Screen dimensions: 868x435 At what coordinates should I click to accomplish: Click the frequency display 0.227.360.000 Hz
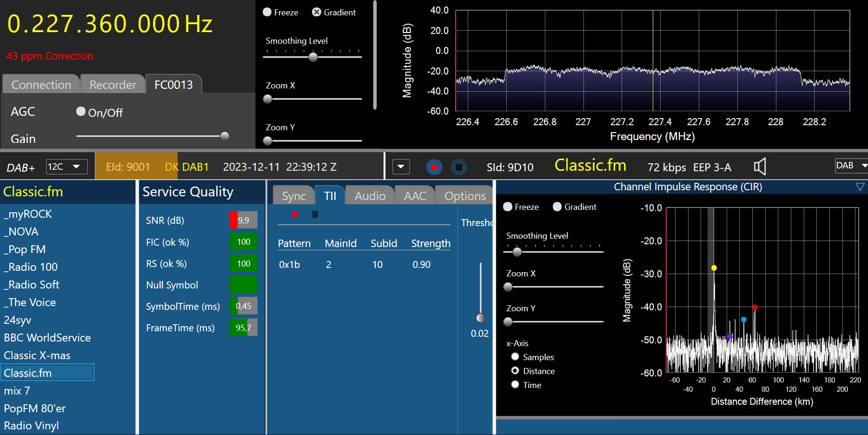110,24
